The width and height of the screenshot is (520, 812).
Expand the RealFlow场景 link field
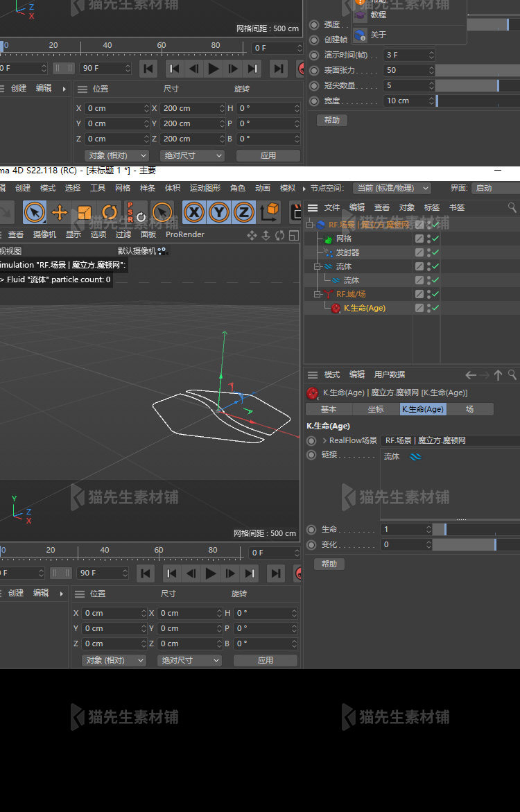click(x=324, y=441)
